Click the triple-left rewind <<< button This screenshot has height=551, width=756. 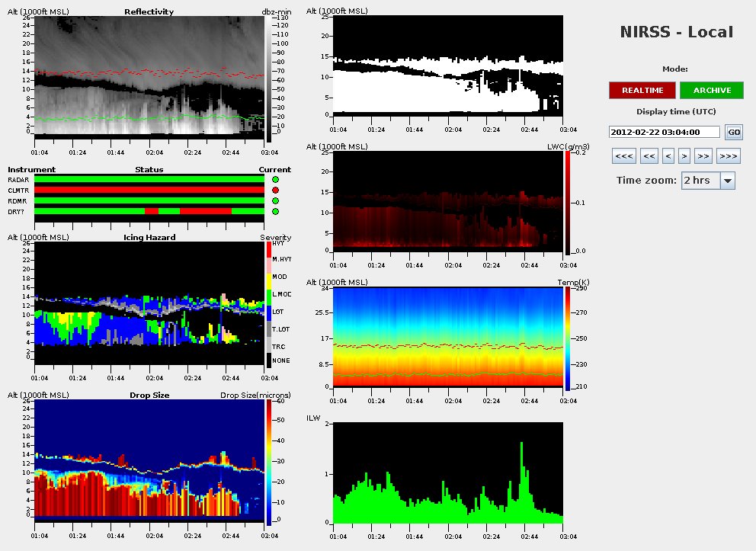click(623, 156)
